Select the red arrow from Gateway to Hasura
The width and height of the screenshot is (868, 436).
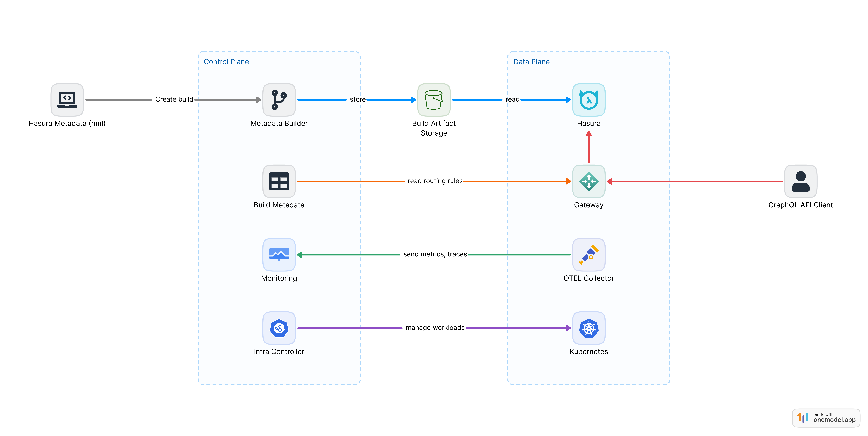(x=589, y=147)
